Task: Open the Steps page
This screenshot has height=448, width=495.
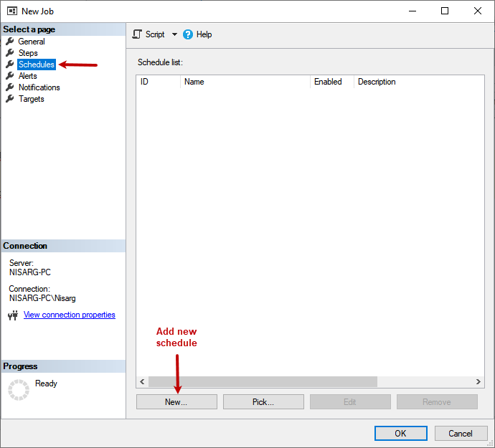Action: point(28,53)
